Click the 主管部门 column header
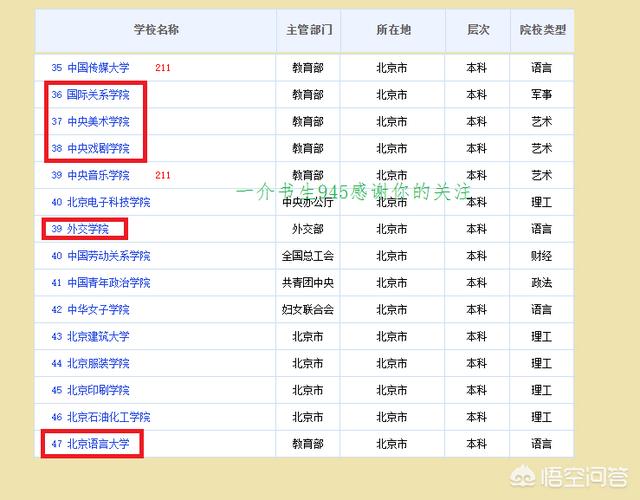 309,30
